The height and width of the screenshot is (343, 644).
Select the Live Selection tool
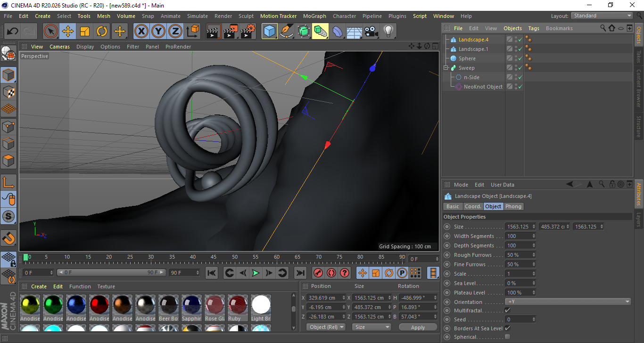point(51,32)
